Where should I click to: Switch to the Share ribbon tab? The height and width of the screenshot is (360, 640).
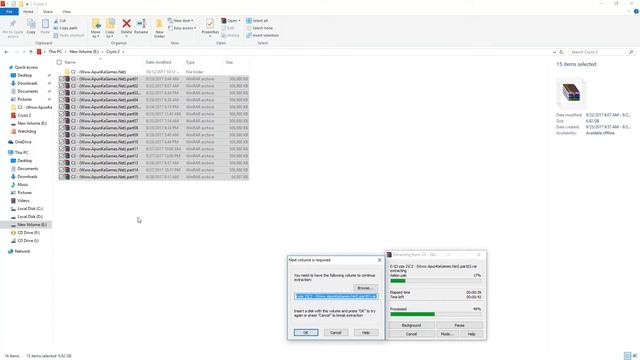[x=47, y=11]
